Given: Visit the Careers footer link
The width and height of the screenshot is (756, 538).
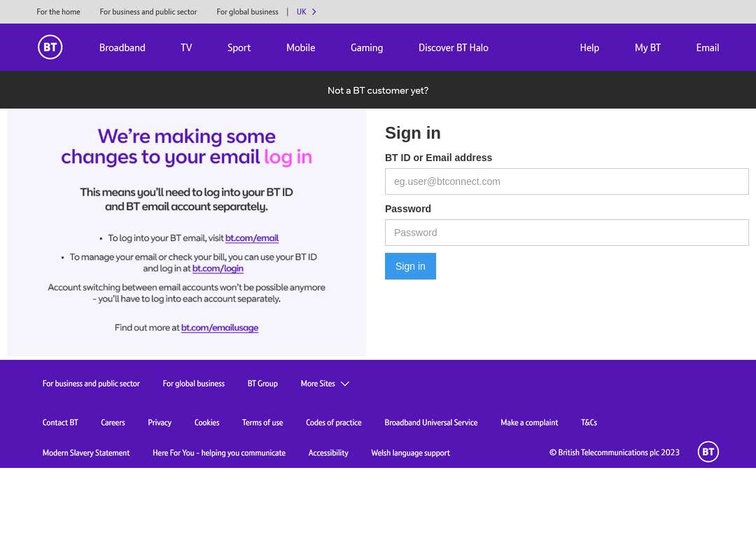Looking at the screenshot, I should pos(113,422).
